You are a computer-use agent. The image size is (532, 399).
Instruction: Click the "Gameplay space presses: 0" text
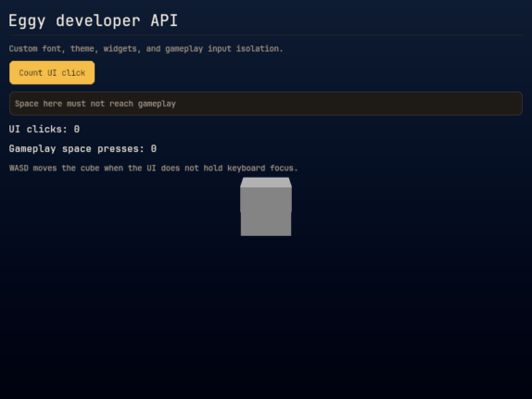click(82, 149)
